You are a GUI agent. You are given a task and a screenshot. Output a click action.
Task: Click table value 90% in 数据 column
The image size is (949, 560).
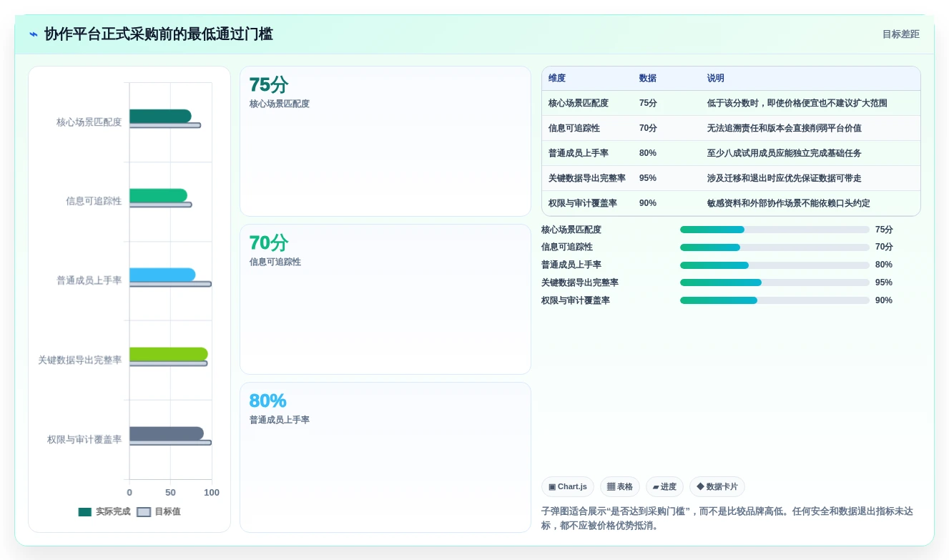coord(648,203)
